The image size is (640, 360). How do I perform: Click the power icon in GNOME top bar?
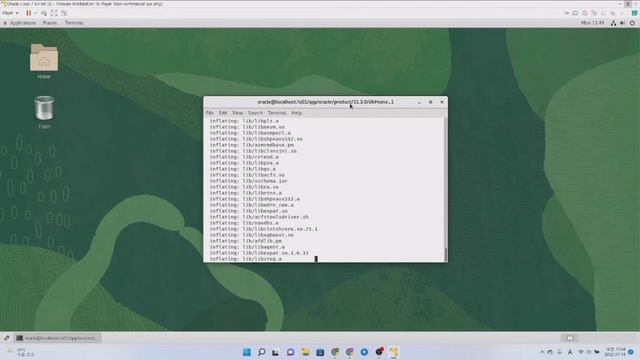tap(632, 23)
